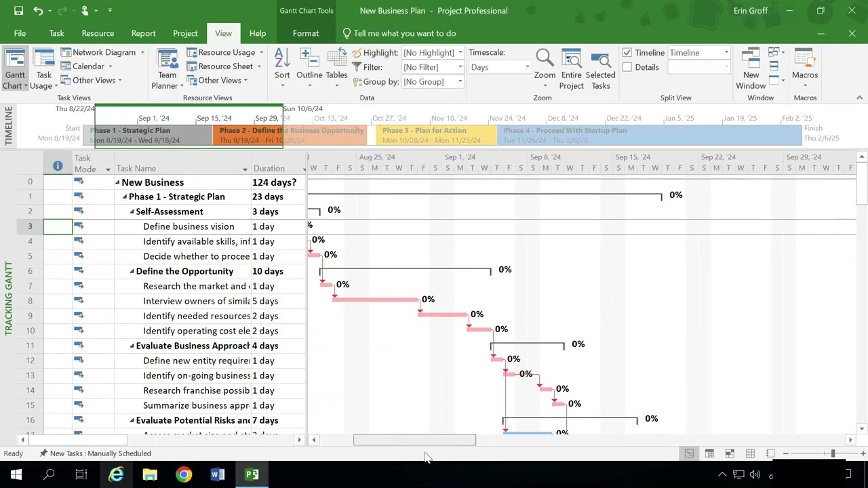Check the Details checkbox
The height and width of the screenshot is (488, 868).
tap(627, 67)
